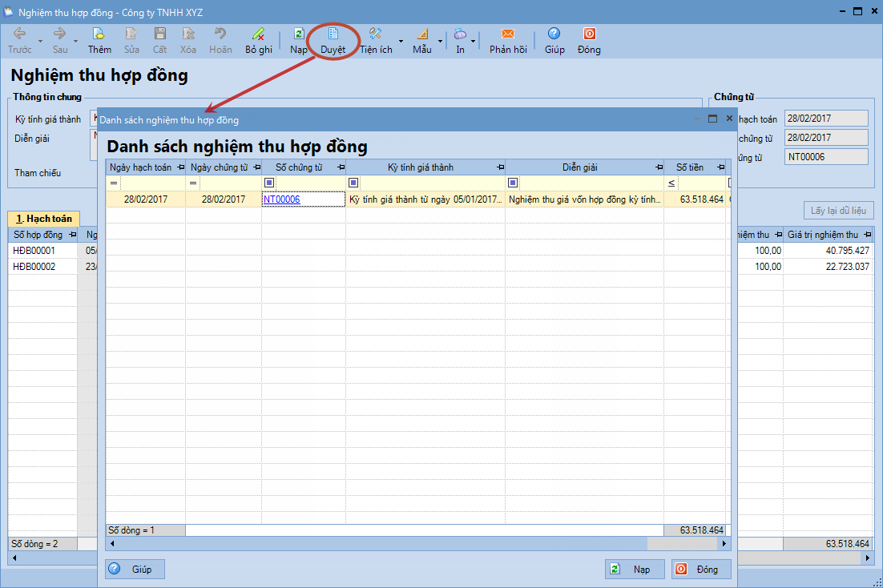883x588 pixels.
Task: Click the Đóng icon in main toolbar
Action: click(589, 34)
